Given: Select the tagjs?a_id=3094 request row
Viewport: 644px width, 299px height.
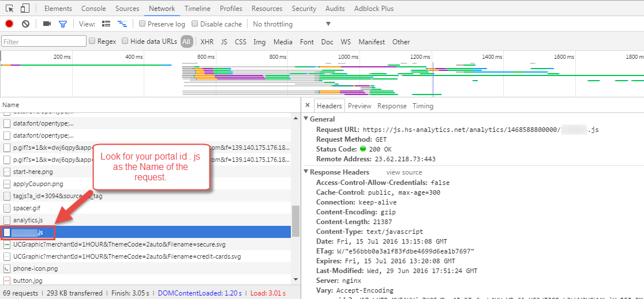Looking at the screenshot, I should click(x=145, y=196).
